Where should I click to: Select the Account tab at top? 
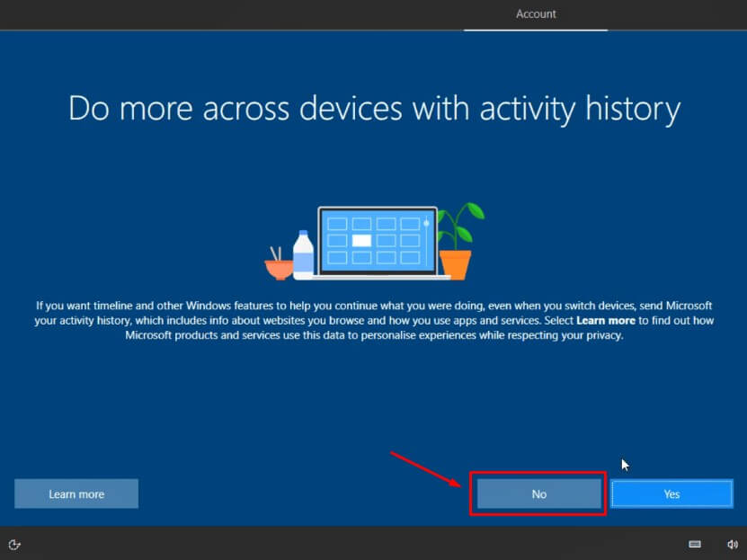[x=536, y=14]
